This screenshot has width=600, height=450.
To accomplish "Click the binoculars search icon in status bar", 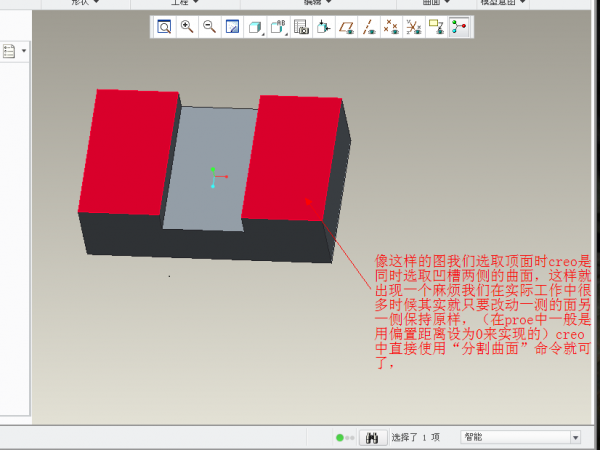I will pyautogui.click(x=372, y=437).
